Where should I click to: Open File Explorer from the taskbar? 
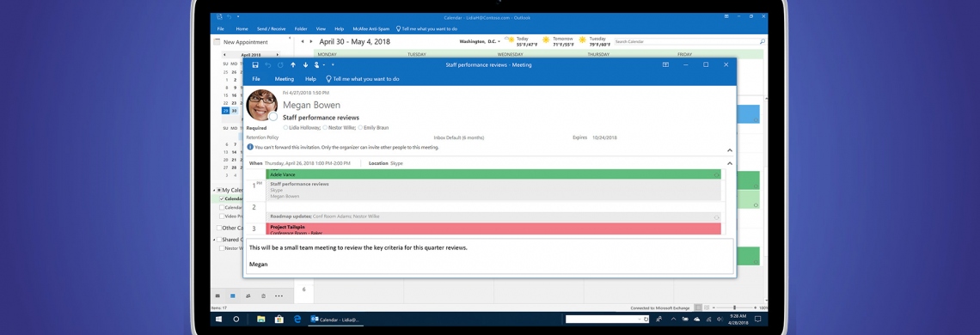(260, 319)
